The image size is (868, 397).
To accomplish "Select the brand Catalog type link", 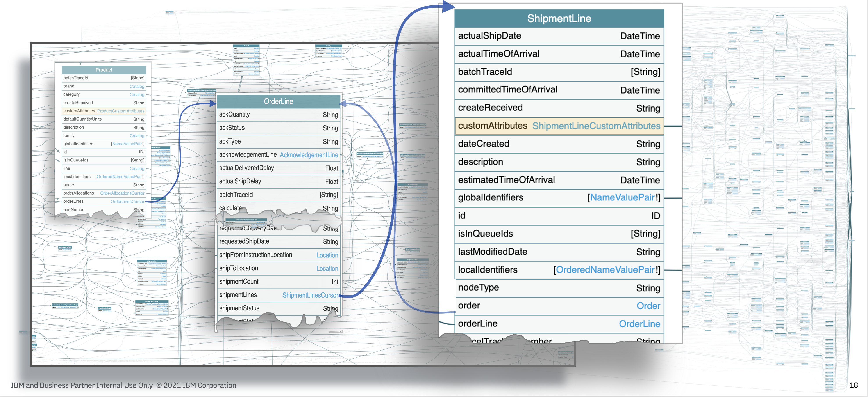I will pos(137,87).
